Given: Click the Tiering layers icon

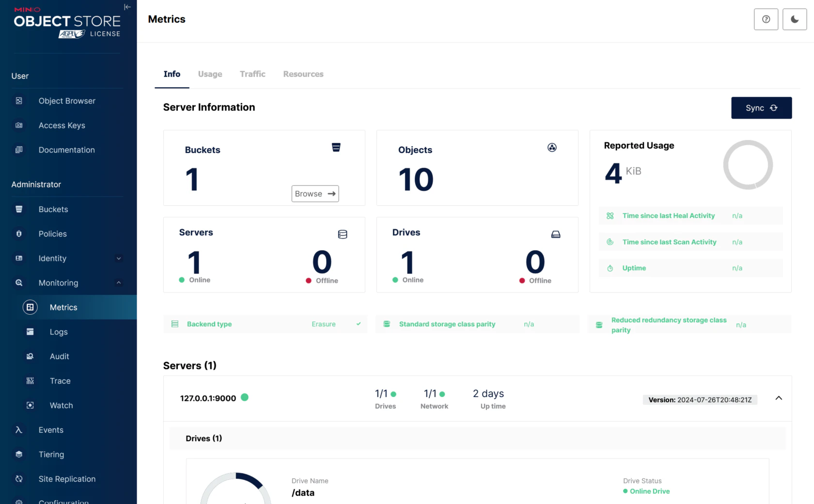Looking at the screenshot, I should [x=19, y=455].
